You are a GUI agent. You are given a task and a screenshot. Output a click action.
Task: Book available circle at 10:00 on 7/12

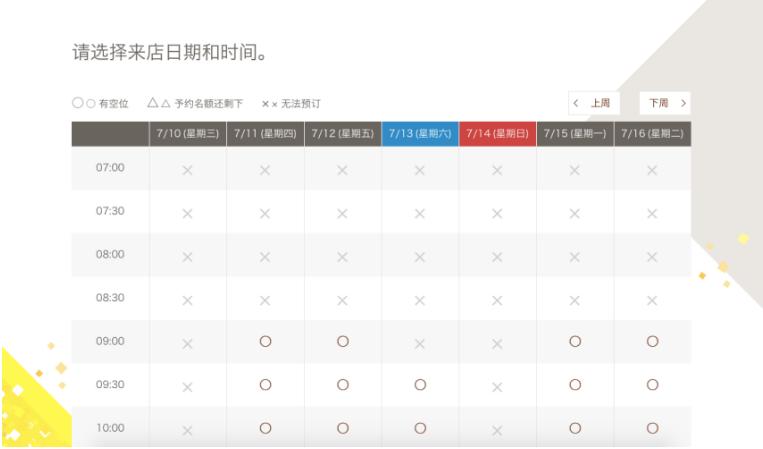[x=343, y=428]
